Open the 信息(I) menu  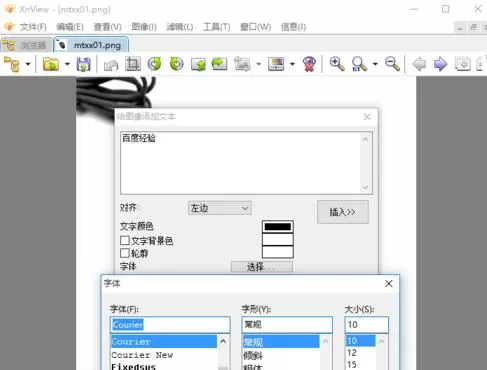tap(293, 27)
